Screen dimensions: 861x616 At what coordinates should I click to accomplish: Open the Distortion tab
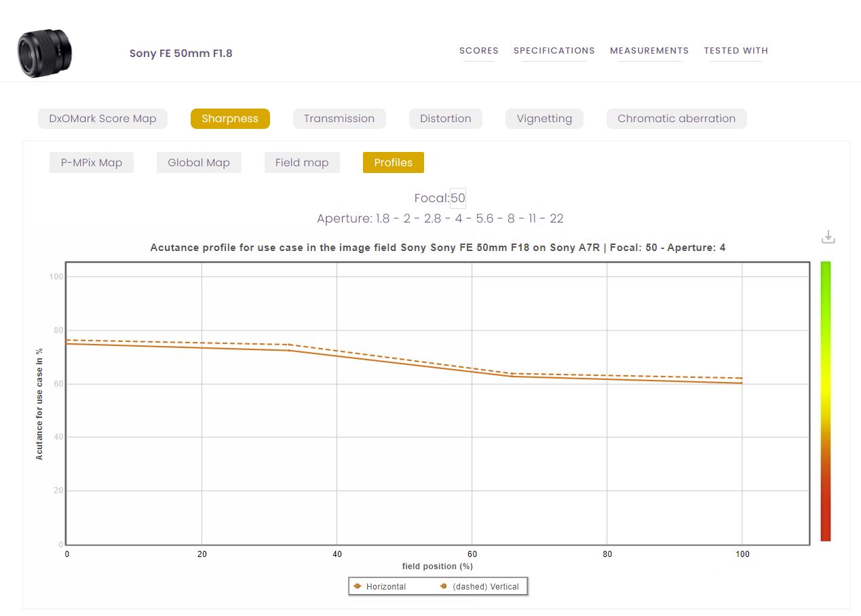(446, 119)
